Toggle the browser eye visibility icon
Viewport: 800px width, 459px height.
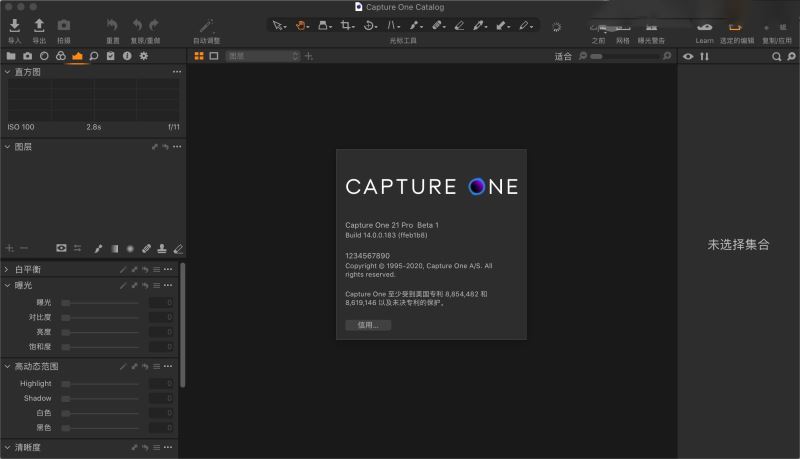pyautogui.click(x=687, y=57)
